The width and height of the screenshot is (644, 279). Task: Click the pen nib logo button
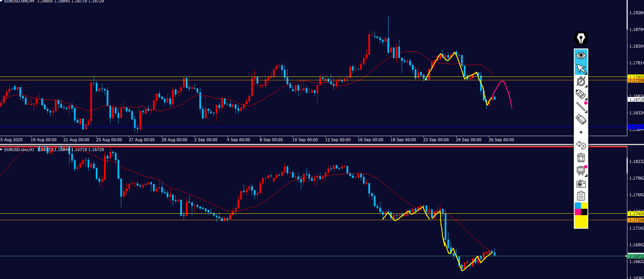(581, 38)
